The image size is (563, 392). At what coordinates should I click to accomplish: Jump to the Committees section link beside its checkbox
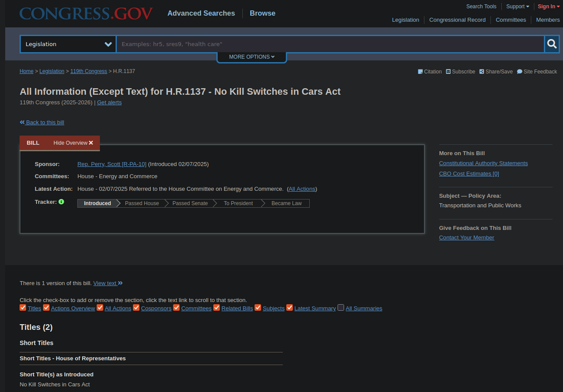coord(196,309)
